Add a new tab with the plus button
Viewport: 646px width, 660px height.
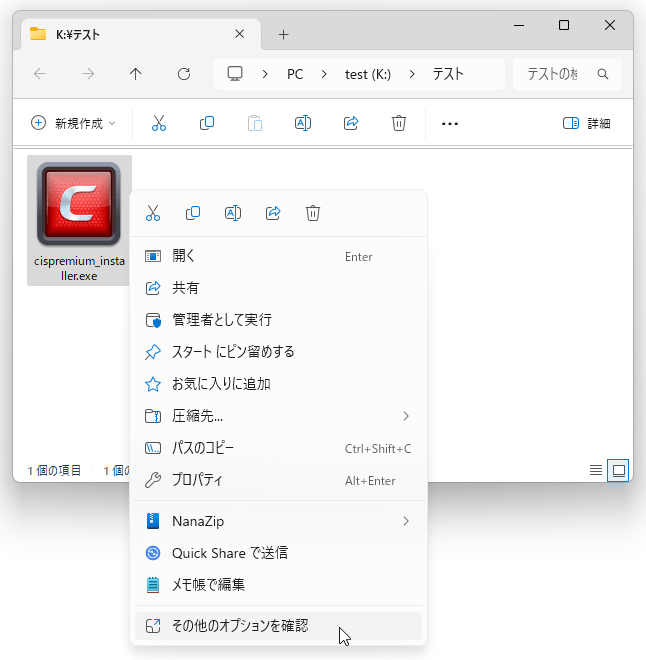tap(284, 35)
